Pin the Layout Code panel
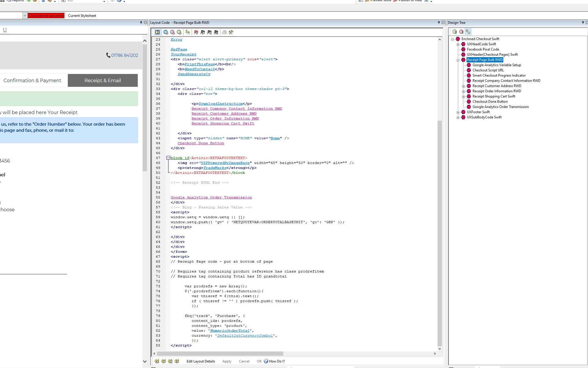 439,22
